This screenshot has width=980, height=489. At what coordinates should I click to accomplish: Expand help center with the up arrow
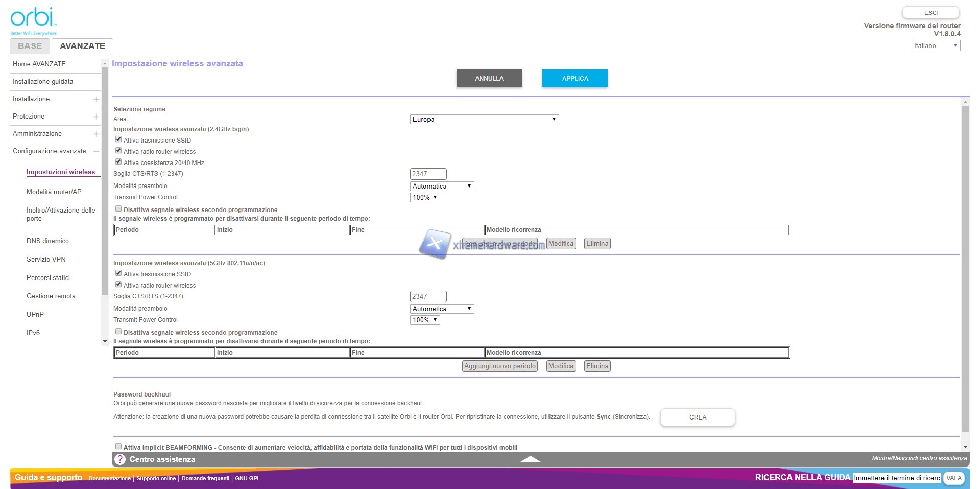(x=530, y=459)
